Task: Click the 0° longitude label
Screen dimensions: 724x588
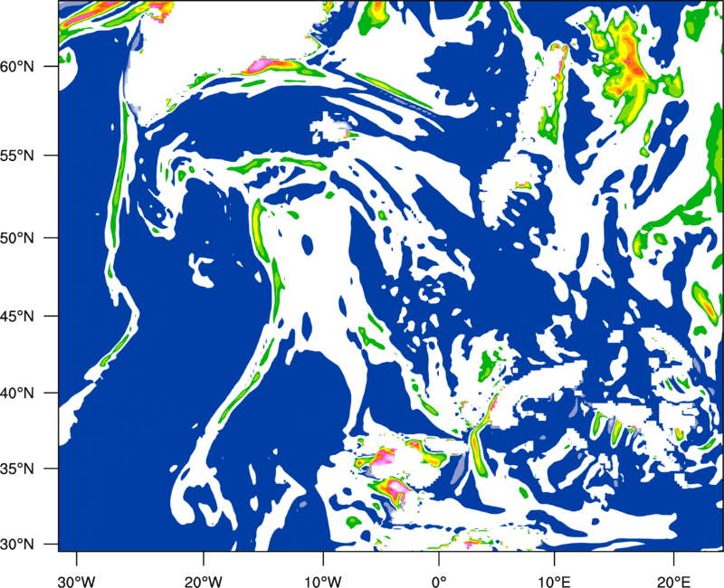Action: click(438, 581)
